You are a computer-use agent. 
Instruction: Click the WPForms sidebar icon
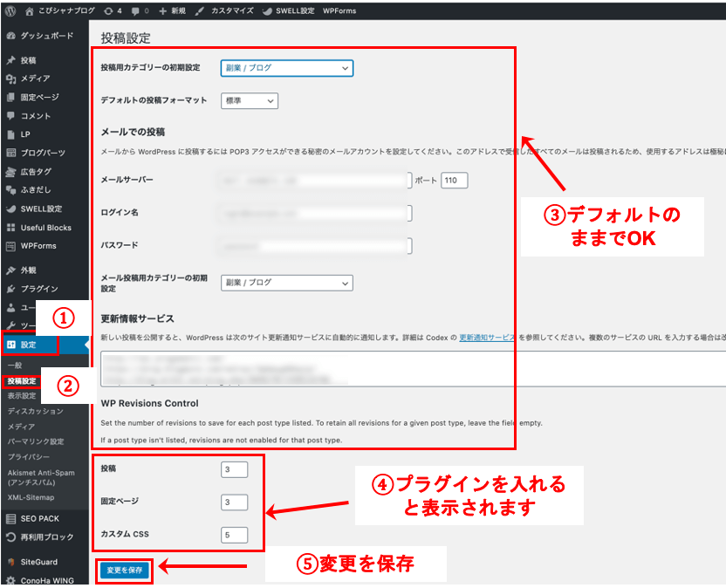tap(11, 246)
